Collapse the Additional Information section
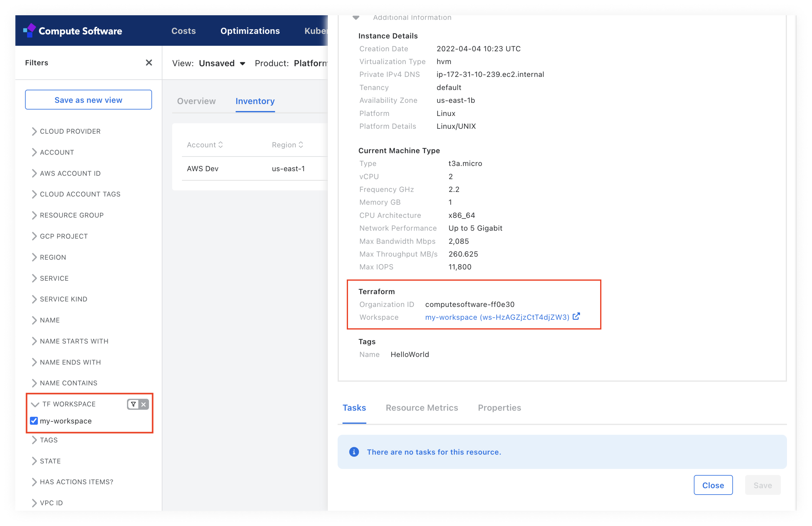 point(356,18)
